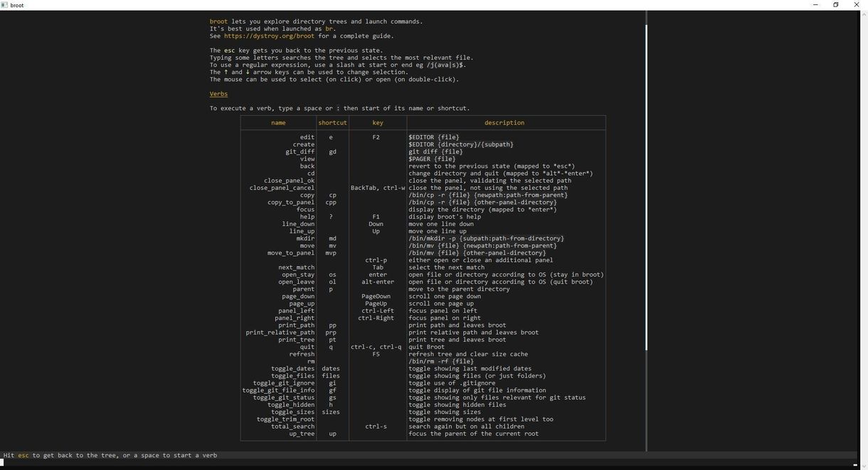The width and height of the screenshot is (868, 470).
Task: Click 'Hit esc to get back' status line
Action: 110,455
